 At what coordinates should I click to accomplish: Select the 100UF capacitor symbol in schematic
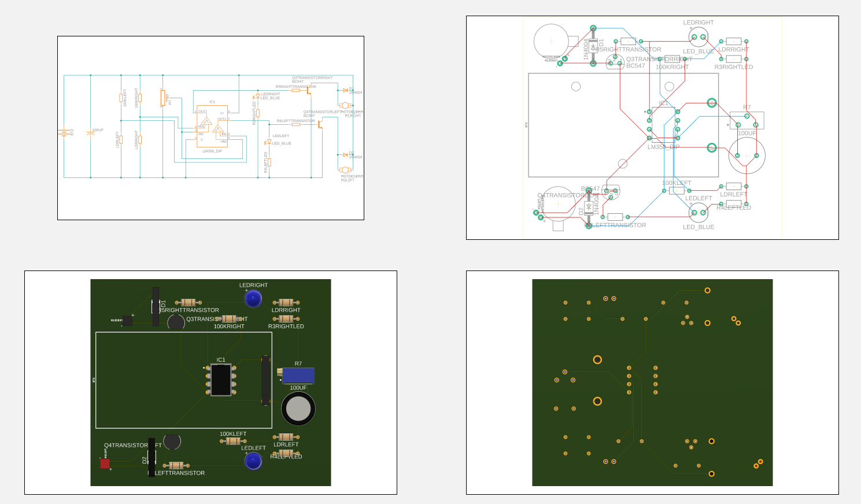tap(90, 132)
